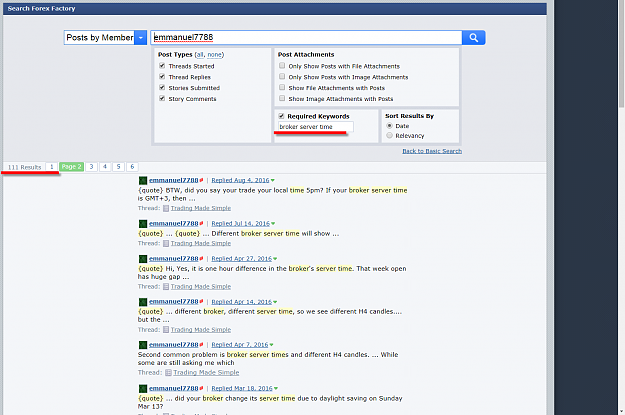Click the page vertical scrollbar thumb
This screenshot has width=625, height=415.
pyautogui.click(x=621, y=53)
